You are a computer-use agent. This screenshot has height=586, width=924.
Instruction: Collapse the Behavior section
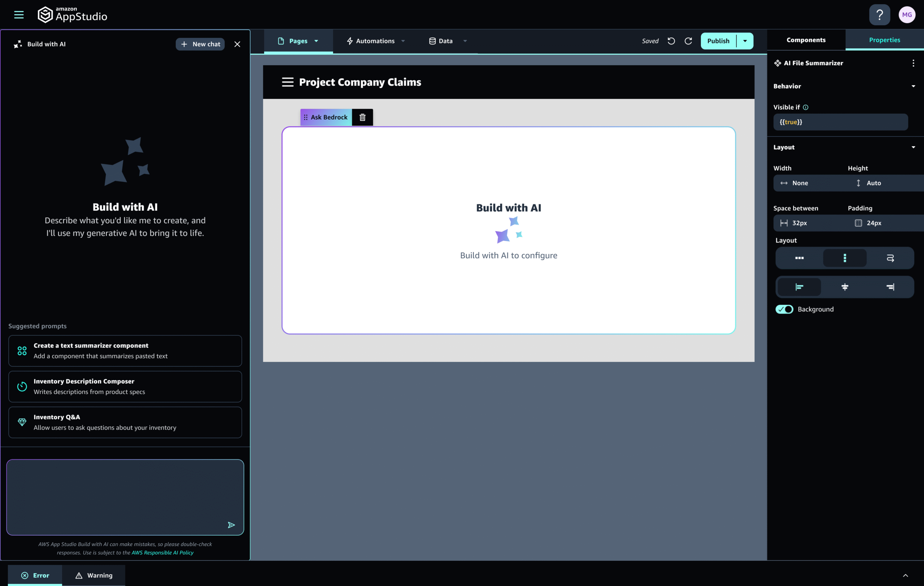click(x=913, y=86)
